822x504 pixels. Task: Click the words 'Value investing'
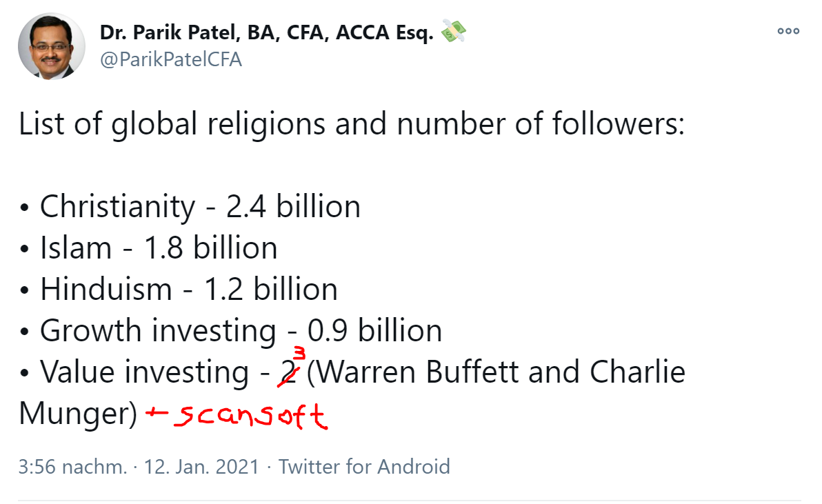[144, 372]
